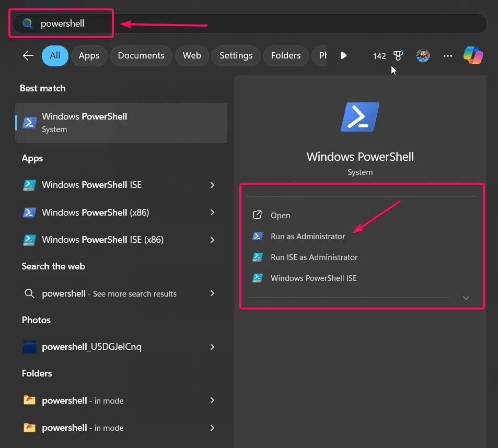Screen dimensions: 498x448
Task: Click the Windows PowerShell ISE row icon
Action: (x=30, y=185)
